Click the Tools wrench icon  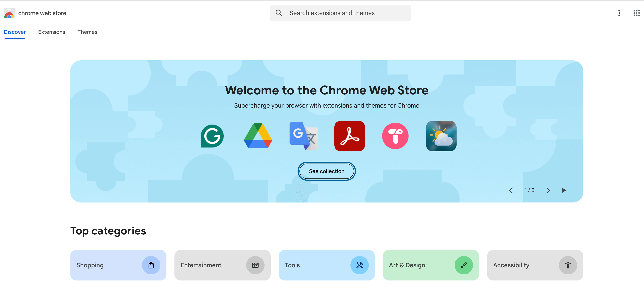coord(359,265)
